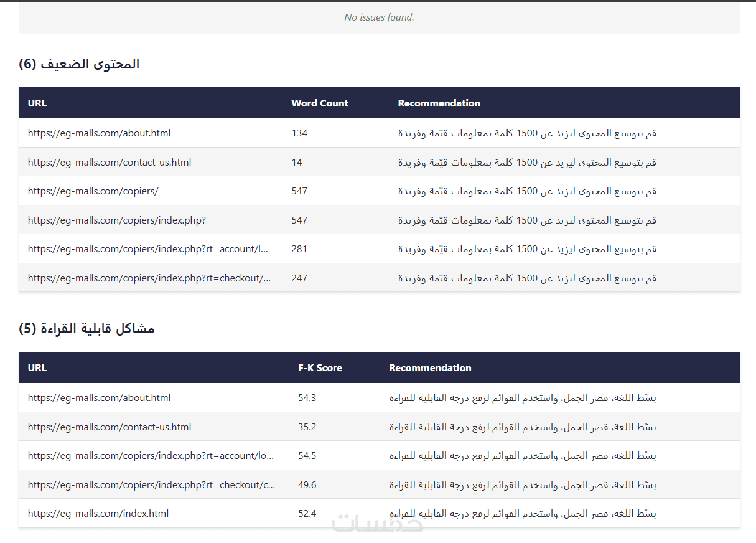This screenshot has width=756, height=543.
Task: Click rt=account/lo... URL with score 54.5
Action: [x=151, y=456]
